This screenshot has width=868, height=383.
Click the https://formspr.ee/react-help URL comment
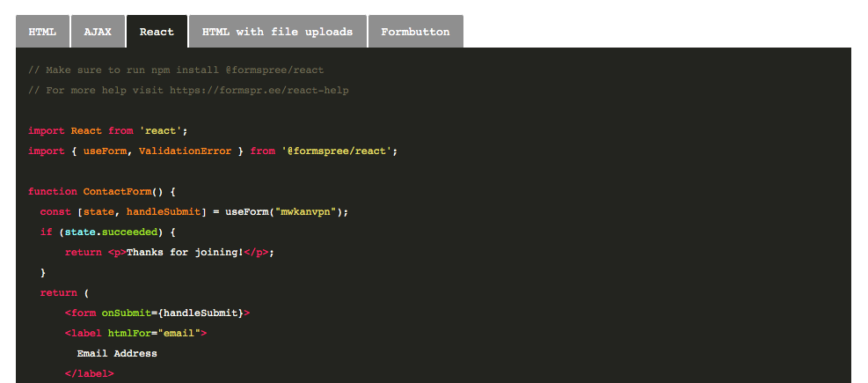point(259,91)
